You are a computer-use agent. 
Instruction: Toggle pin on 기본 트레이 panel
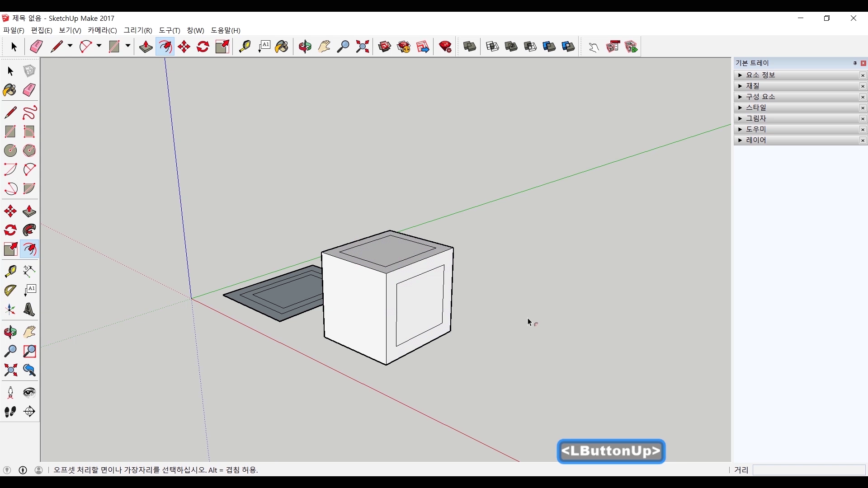(855, 63)
